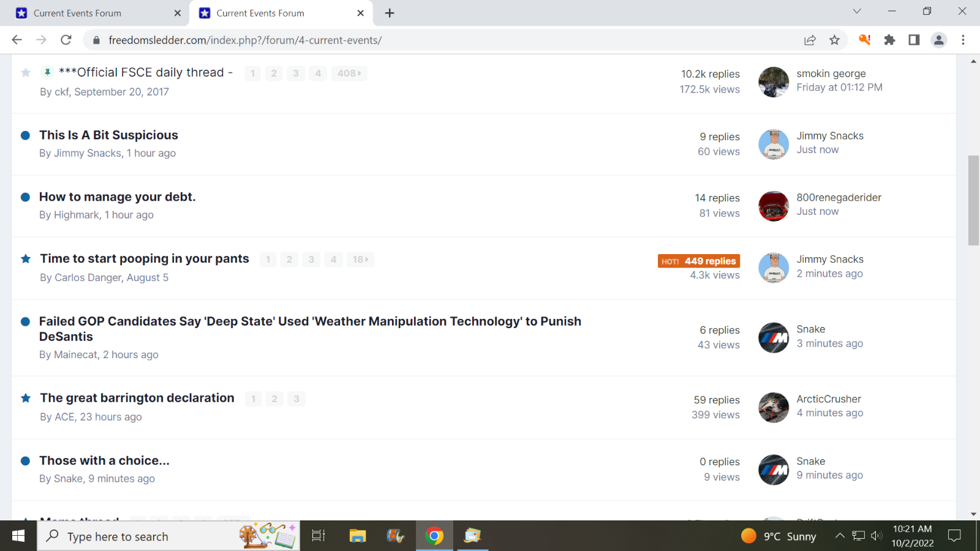Open the Windows Start menu
This screenshot has width=980, height=551.
pos(18,536)
